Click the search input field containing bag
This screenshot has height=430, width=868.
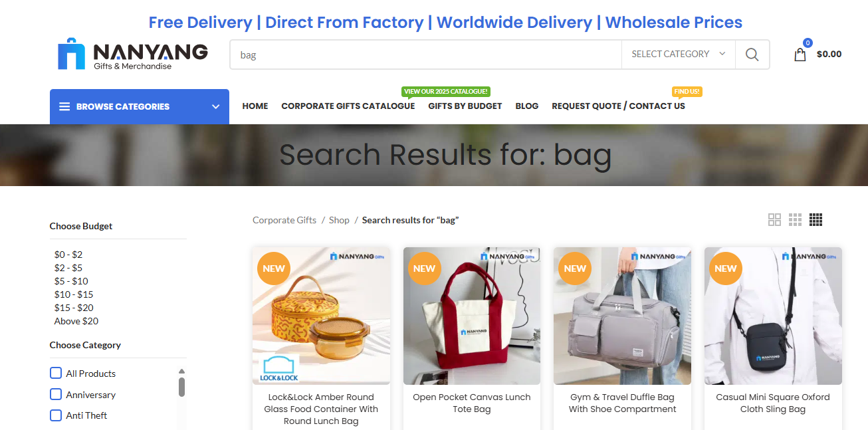tap(426, 54)
